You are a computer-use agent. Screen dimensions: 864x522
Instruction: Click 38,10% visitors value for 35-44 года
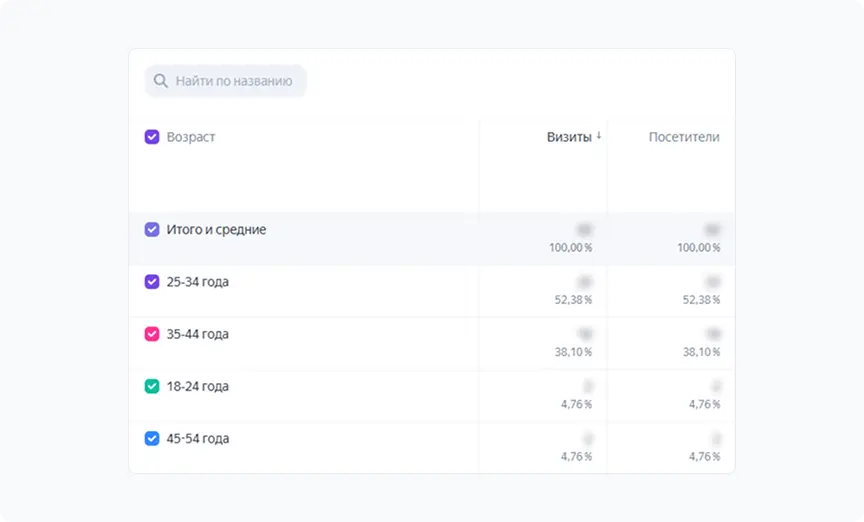coord(702,352)
